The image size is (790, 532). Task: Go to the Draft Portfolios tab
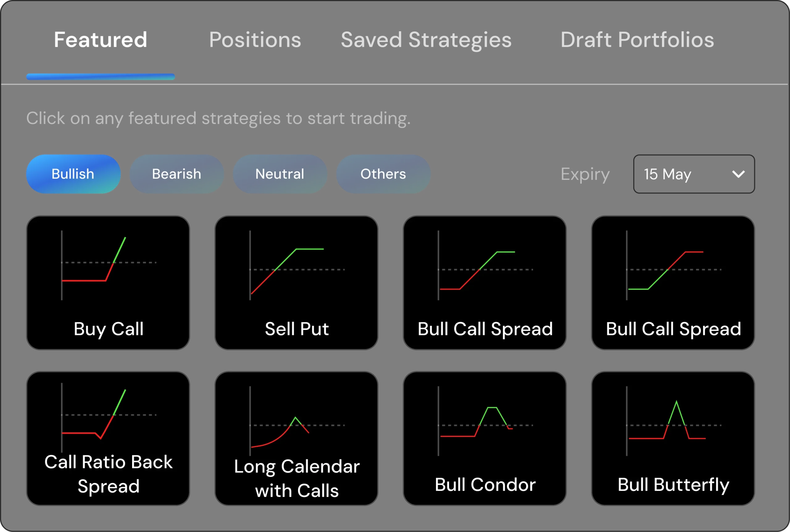point(637,40)
